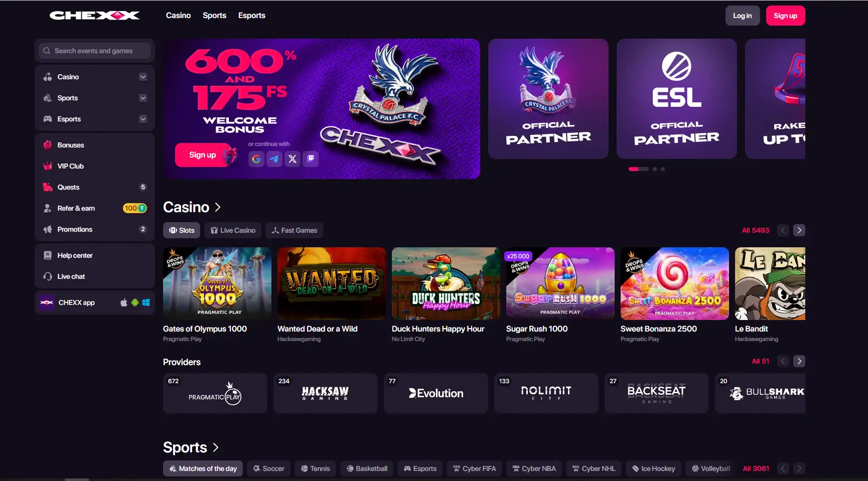Image resolution: width=868 pixels, height=481 pixels.
Task: Select the Fast Games tab
Action: 295,230
